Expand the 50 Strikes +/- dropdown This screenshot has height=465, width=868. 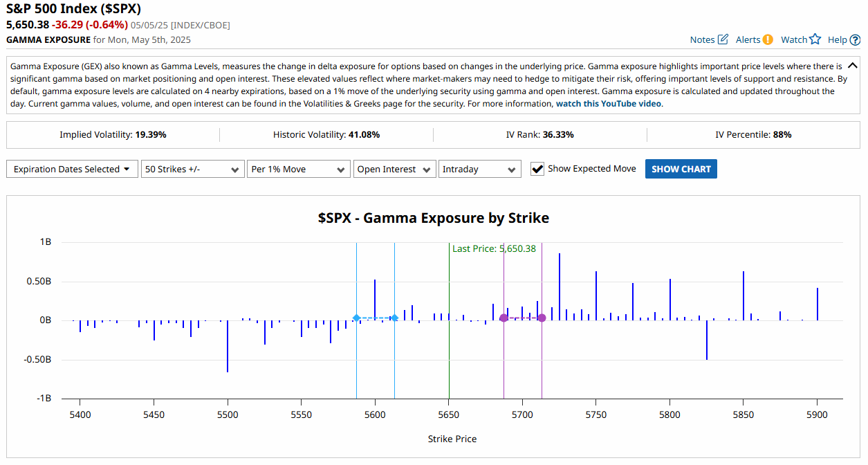click(x=192, y=169)
